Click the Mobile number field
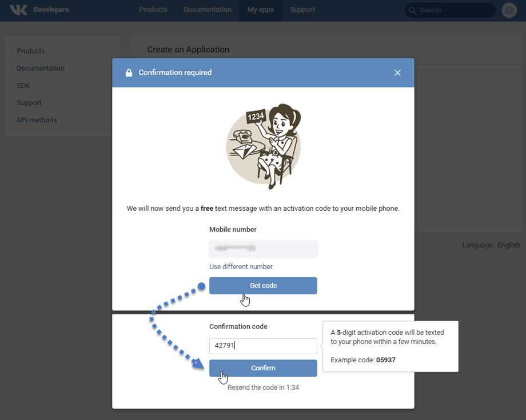 click(x=263, y=249)
